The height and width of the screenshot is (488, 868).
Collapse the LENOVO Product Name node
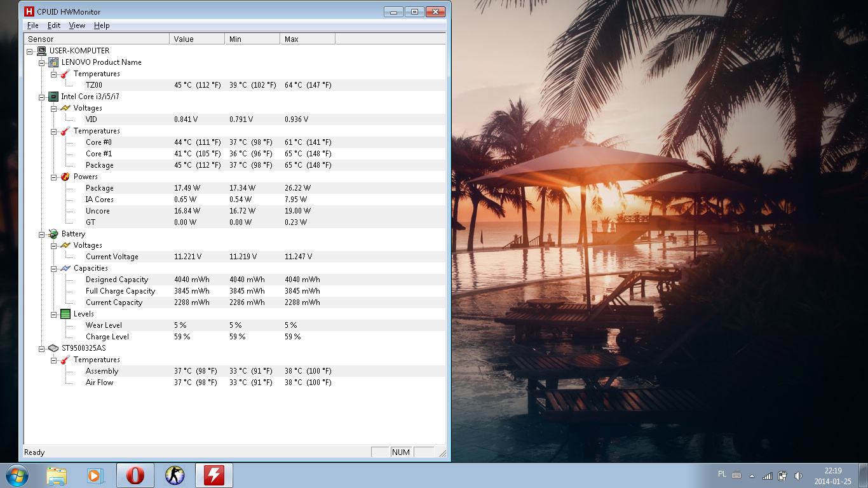click(42, 62)
